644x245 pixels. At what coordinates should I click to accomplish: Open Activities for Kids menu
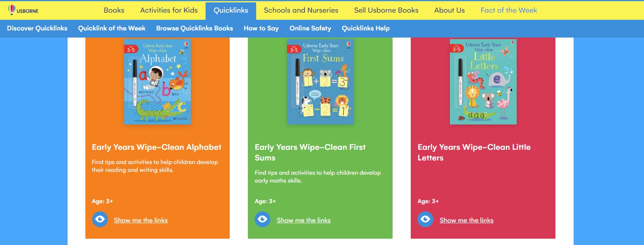point(169,10)
